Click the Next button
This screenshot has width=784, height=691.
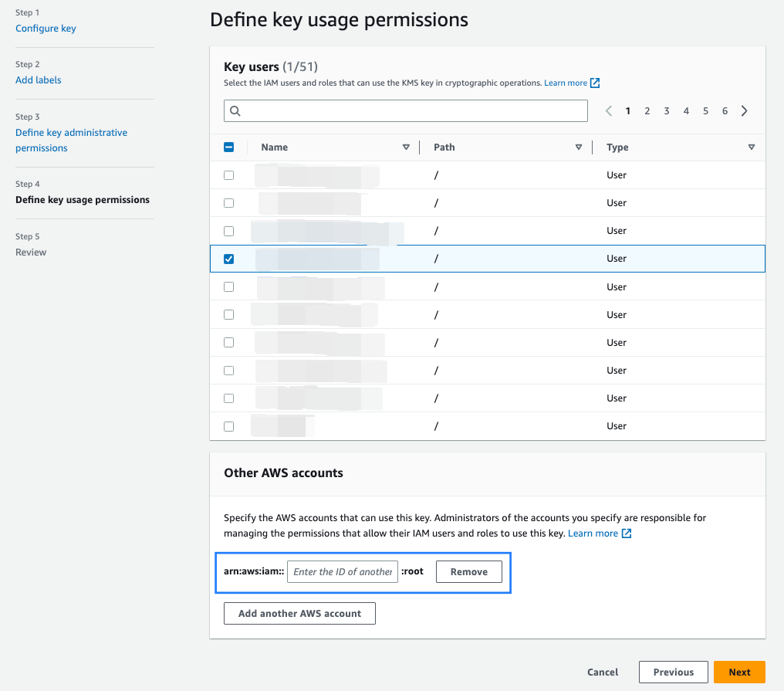point(738,672)
